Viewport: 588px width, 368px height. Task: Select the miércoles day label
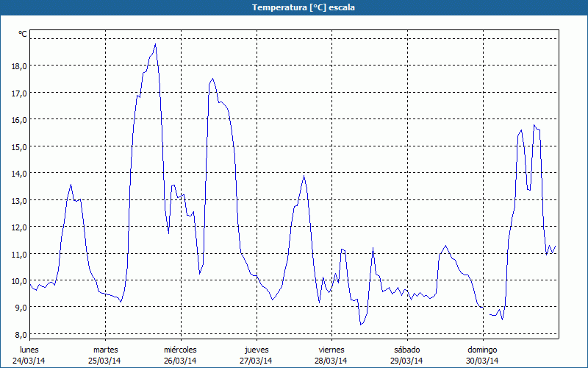click(x=180, y=350)
